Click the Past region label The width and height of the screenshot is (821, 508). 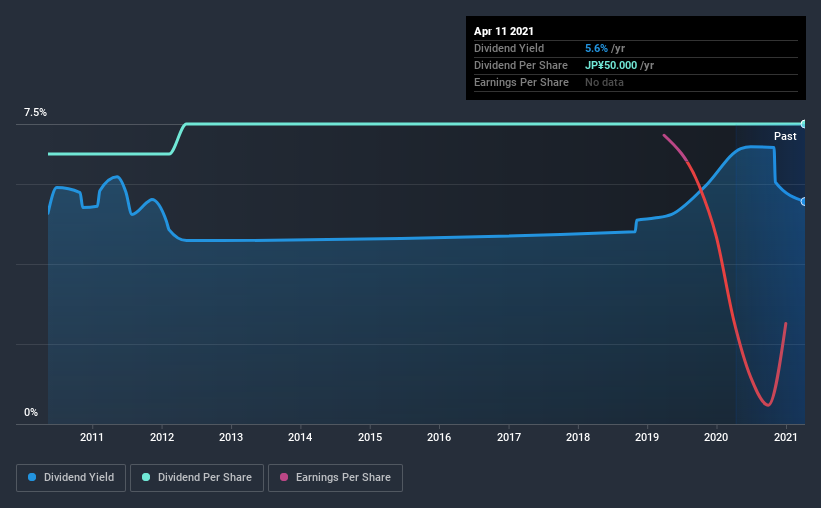(x=785, y=136)
